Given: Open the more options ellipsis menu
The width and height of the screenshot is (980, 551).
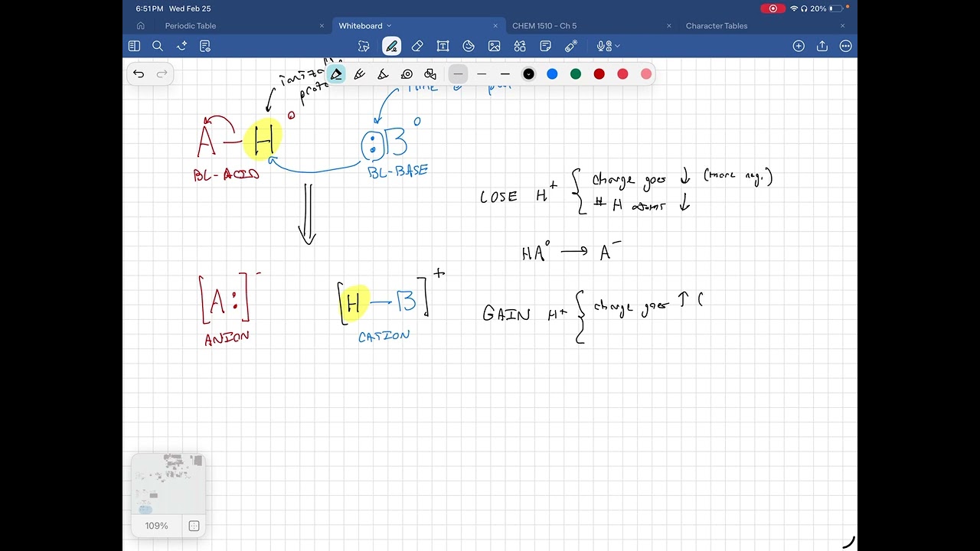Looking at the screenshot, I should pos(846,46).
